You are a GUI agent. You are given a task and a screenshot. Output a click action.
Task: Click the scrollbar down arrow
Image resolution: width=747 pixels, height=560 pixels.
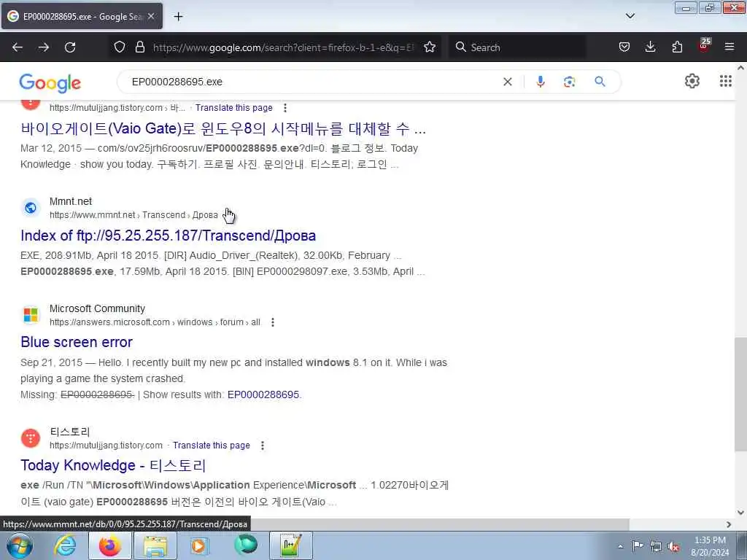tap(740, 513)
